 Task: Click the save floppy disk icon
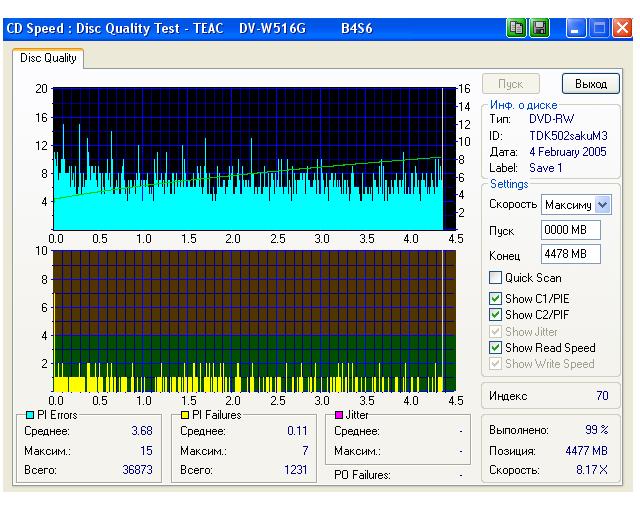(539, 29)
